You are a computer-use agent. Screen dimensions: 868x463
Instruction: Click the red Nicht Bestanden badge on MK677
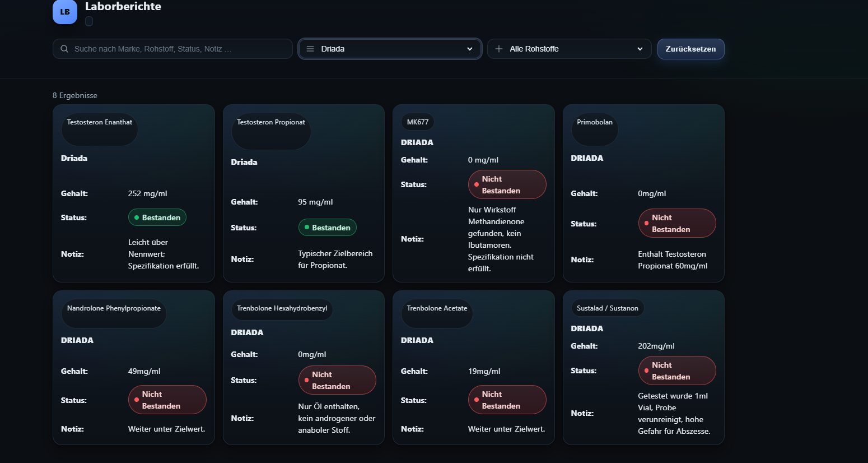coord(507,184)
